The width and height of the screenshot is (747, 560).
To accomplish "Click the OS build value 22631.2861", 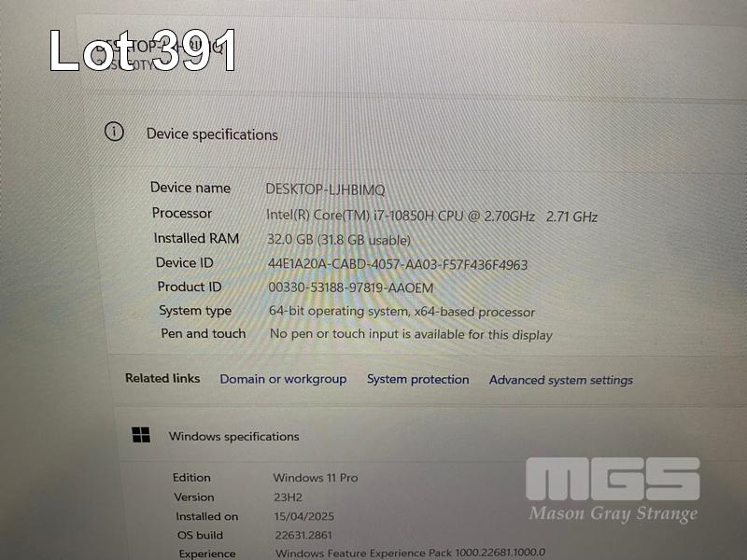I will pos(303,535).
